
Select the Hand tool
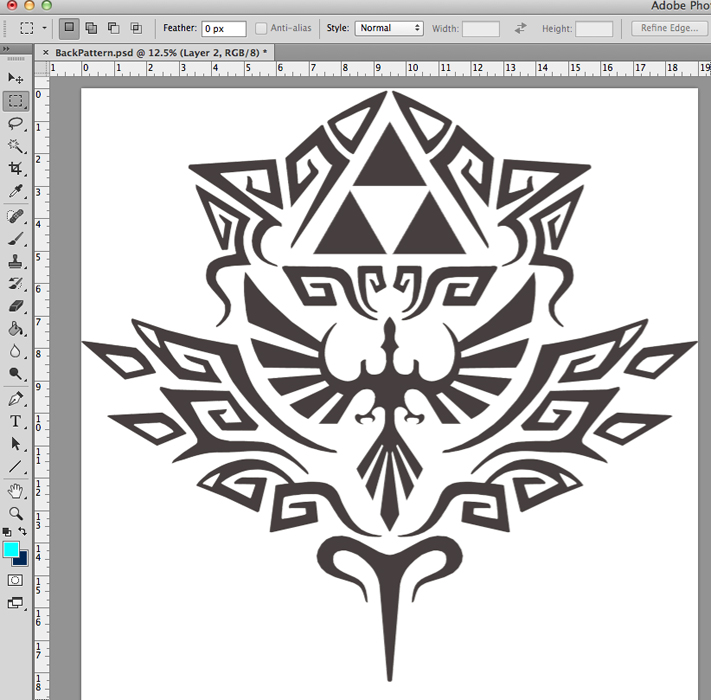pos(15,491)
